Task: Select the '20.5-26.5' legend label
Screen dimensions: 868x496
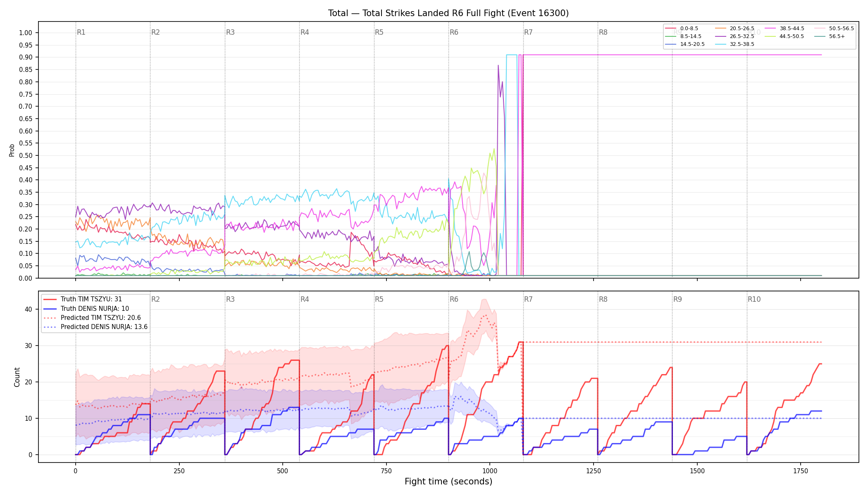Action: point(742,29)
